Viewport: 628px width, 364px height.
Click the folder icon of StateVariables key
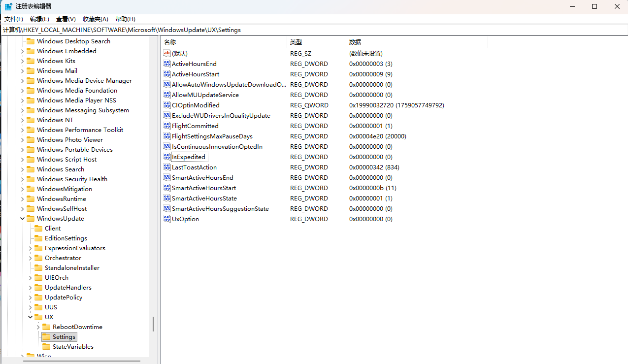[46, 346]
